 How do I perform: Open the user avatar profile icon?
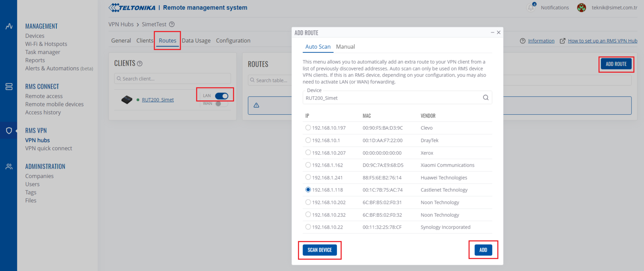(581, 8)
